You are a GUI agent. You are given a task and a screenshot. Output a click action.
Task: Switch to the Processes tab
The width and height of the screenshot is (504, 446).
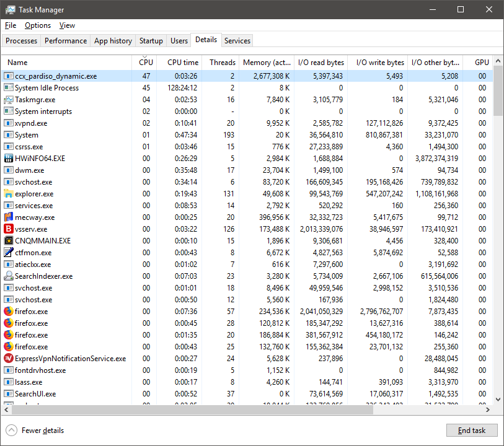pos(21,41)
